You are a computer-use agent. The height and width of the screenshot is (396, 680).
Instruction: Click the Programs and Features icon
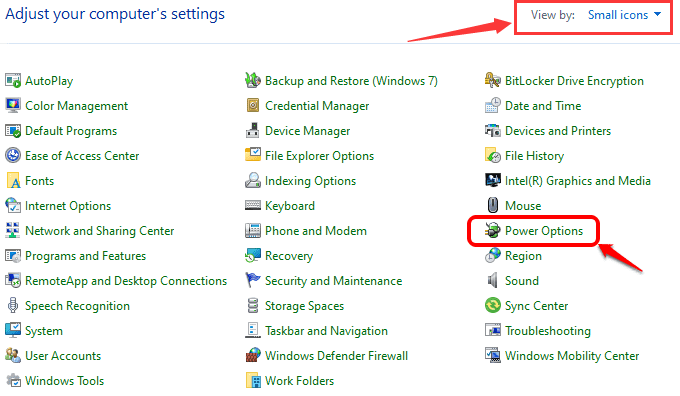coord(13,256)
